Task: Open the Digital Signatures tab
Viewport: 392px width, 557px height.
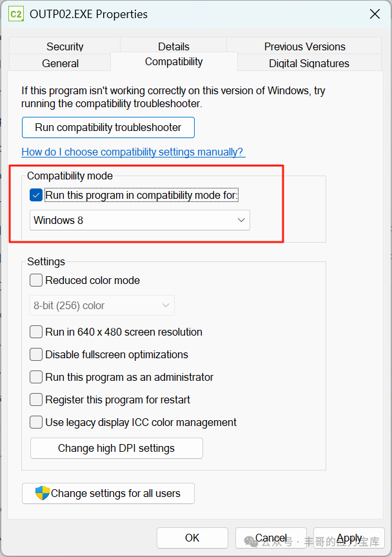Action: point(309,63)
